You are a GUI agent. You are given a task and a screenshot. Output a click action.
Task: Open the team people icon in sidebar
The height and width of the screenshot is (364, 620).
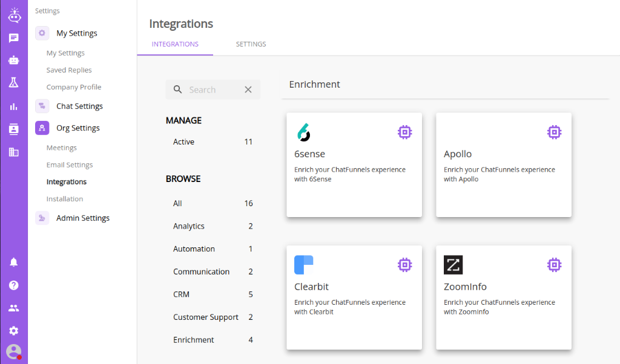click(14, 308)
